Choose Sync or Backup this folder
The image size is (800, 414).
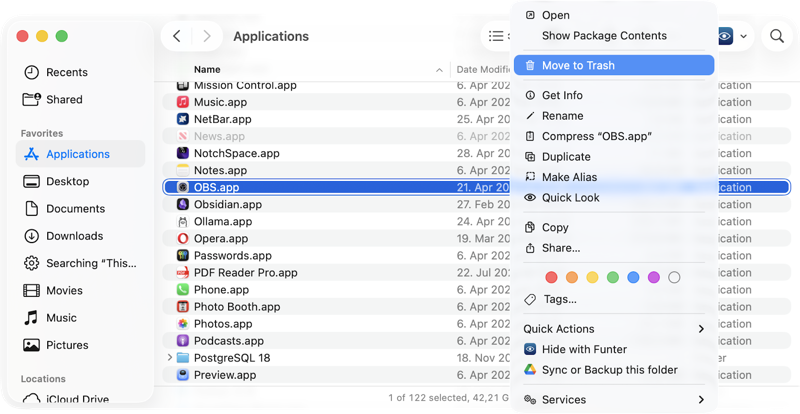pyautogui.click(x=614, y=370)
